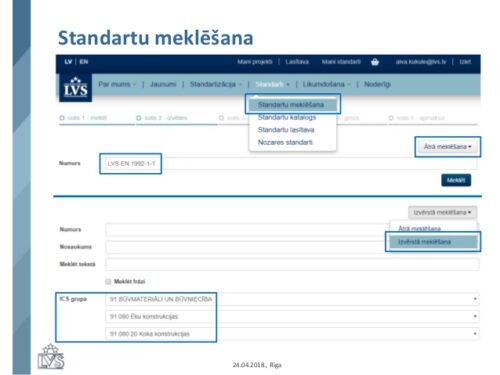
Task: Open 'Mani projekti' in the top bar
Action: coord(255,62)
